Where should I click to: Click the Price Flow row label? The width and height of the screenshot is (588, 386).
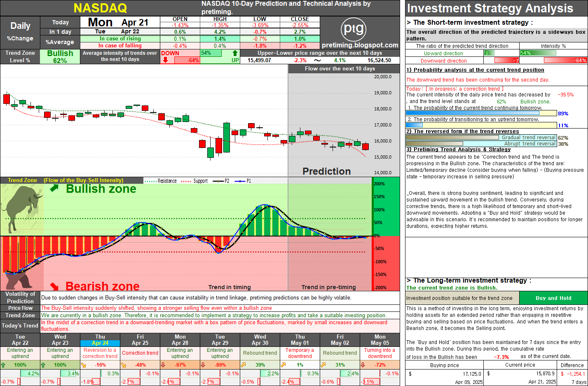(20, 308)
